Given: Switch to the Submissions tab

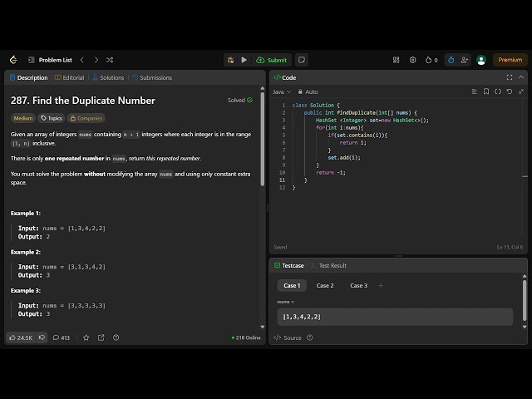Looking at the screenshot, I should pyautogui.click(x=152, y=77).
